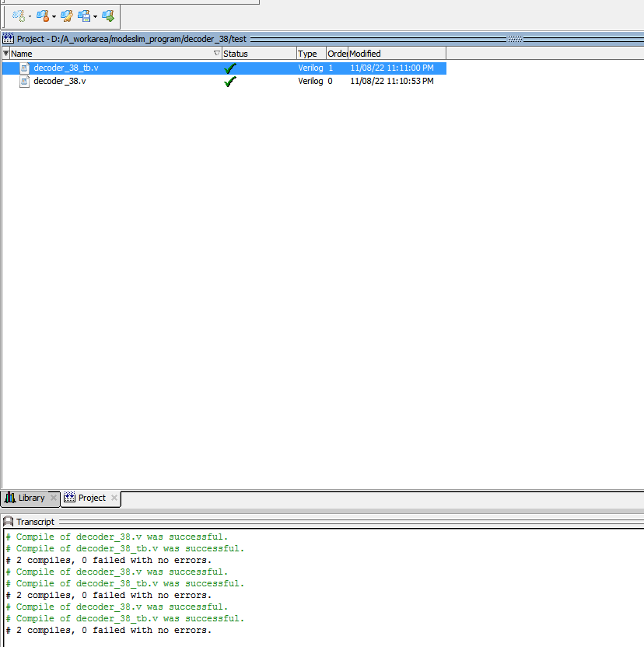This screenshot has width=644, height=647.
Task: Select decoder_38.v file row
Action: click(224, 82)
